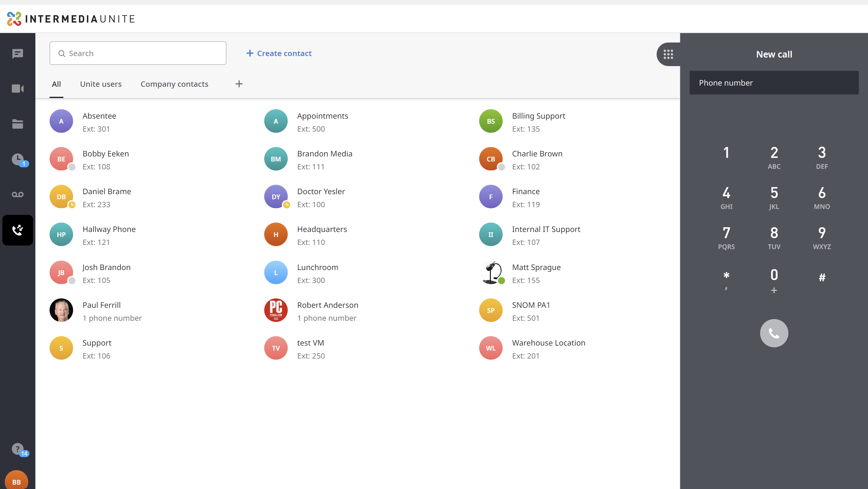868x489 pixels.
Task: Open the Matt Sprague contact
Action: click(x=536, y=273)
